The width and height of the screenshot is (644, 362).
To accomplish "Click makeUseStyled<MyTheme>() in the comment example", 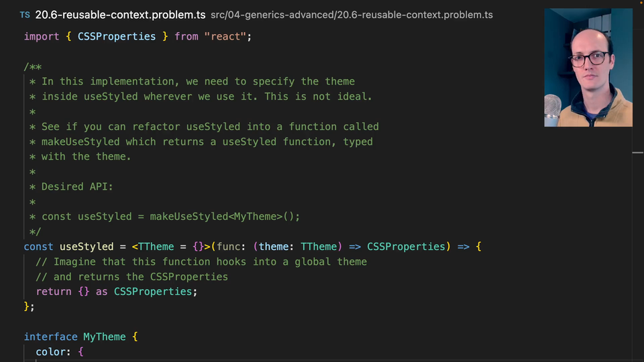I will 225,217.
